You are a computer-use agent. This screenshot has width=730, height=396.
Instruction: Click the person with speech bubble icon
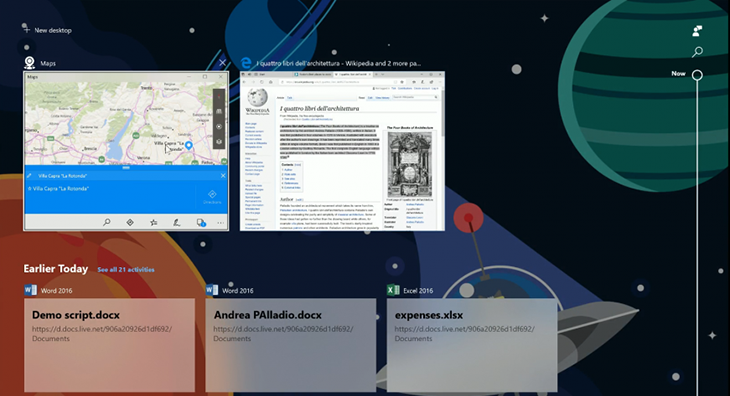[x=697, y=31]
